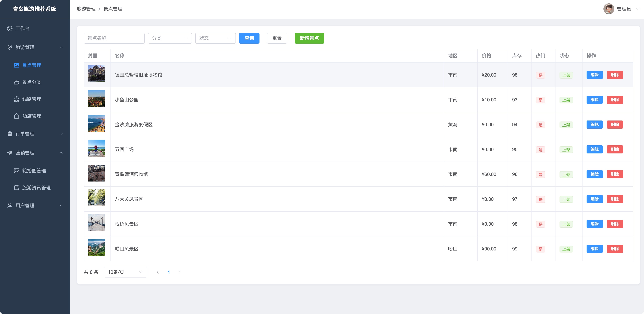Open 线路管理 map search icon
The height and width of the screenshot is (314, 644).
pyautogui.click(x=17, y=99)
